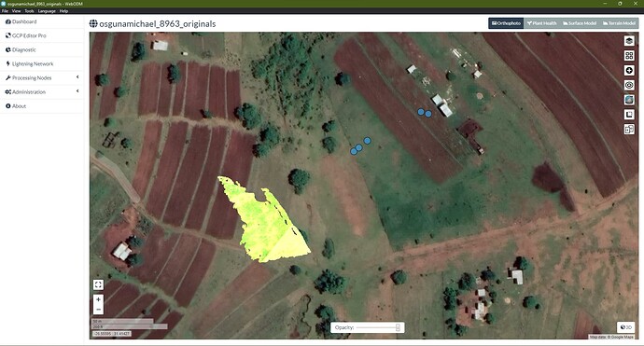This screenshot has width=644, height=346.
Task: Click the Terrain Model tab chart icon
Action: tap(605, 23)
